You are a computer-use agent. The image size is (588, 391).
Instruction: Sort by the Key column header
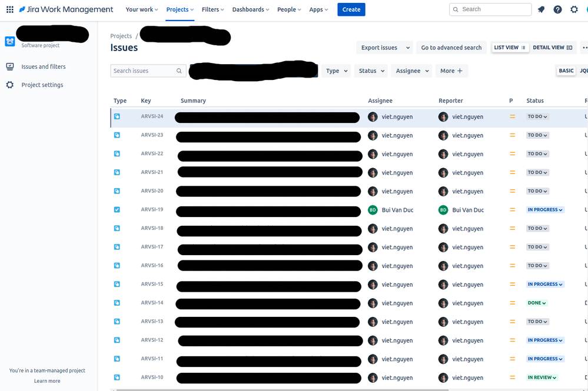(146, 101)
